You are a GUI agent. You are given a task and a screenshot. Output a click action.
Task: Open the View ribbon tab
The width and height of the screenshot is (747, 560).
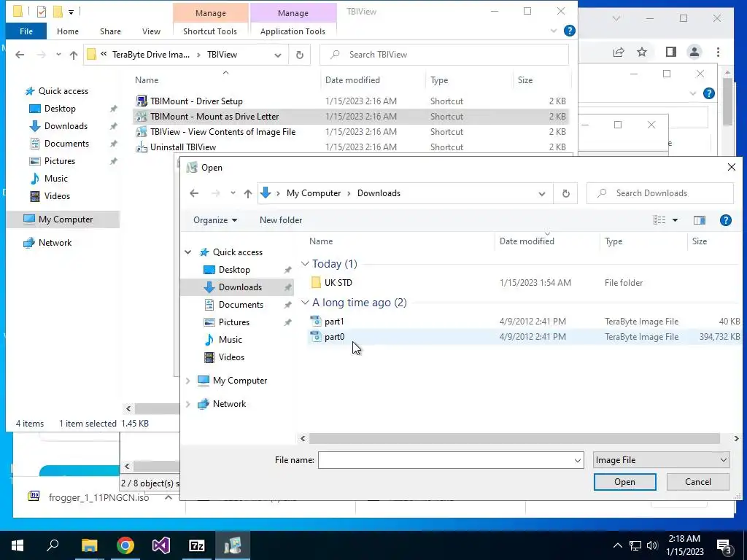click(151, 31)
